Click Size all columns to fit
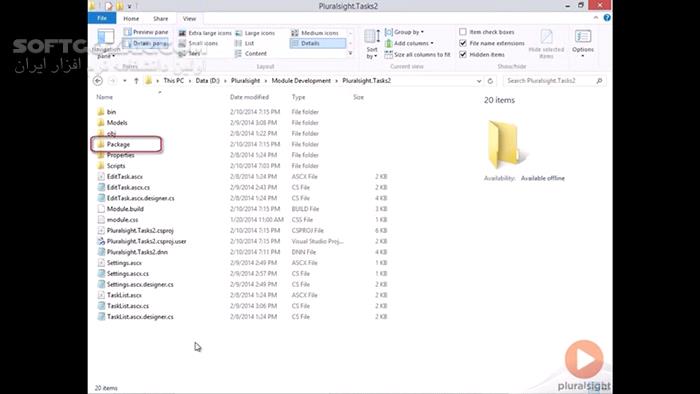 (x=417, y=54)
